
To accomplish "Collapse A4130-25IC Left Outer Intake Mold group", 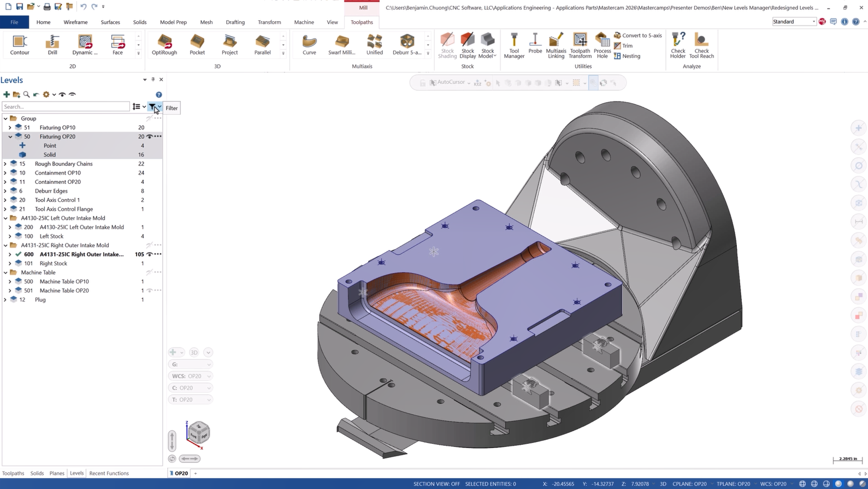I will tap(5, 218).
